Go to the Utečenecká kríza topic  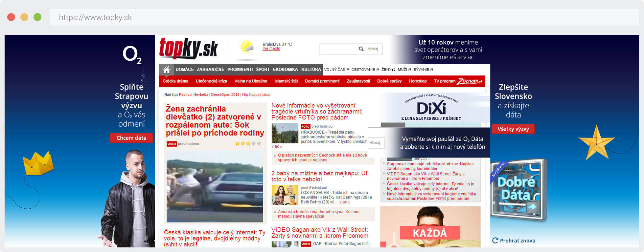click(x=211, y=81)
